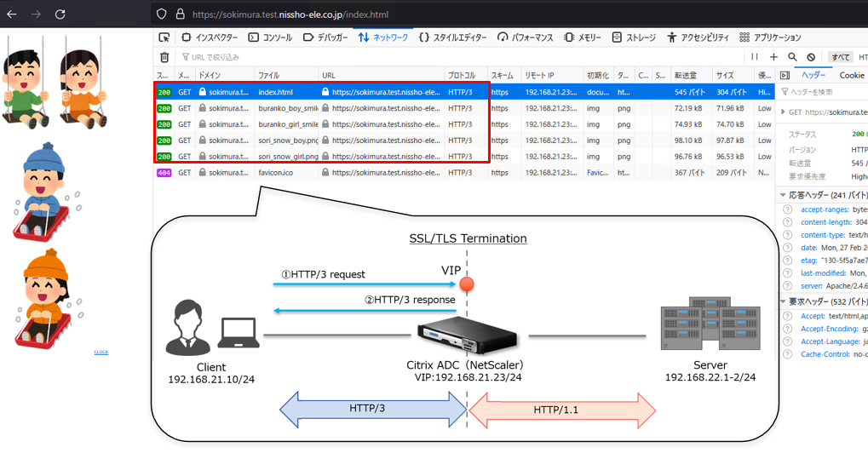This screenshot has height=453, width=868.
Task: Open the スタイルエディター tab
Action: click(x=452, y=37)
